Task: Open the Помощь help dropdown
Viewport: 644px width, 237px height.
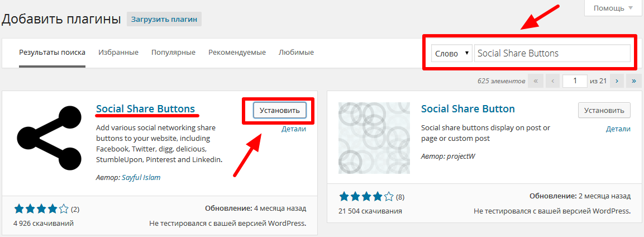Action: pyautogui.click(x=614, y=8)
